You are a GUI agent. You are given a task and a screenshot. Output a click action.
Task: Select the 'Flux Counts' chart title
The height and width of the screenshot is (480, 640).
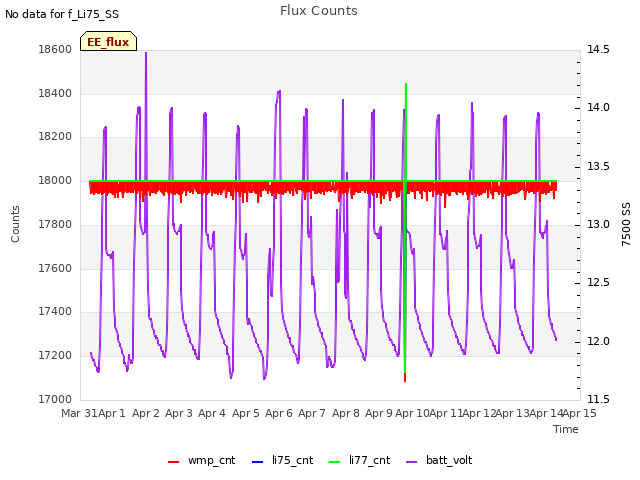click(319, 11)
